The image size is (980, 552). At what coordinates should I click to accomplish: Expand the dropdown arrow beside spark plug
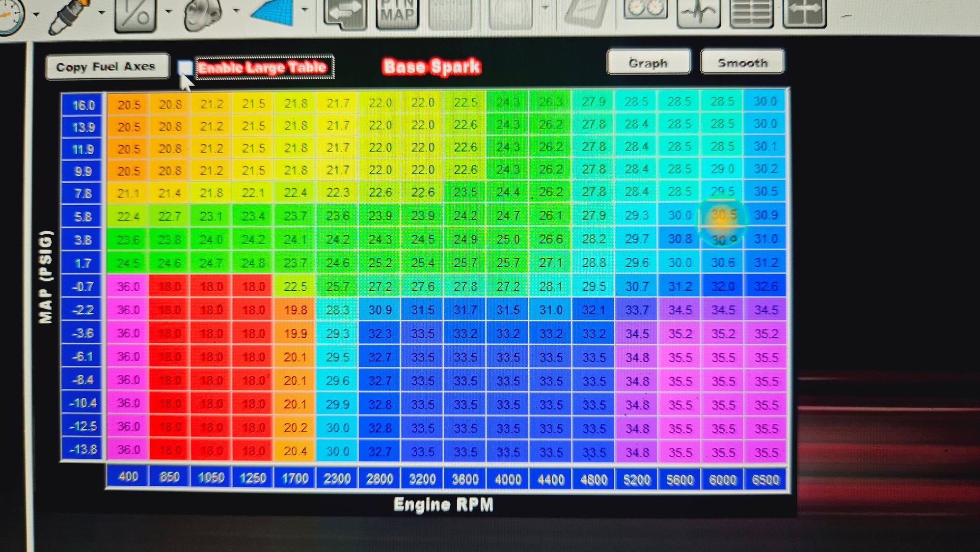(102, 12)
